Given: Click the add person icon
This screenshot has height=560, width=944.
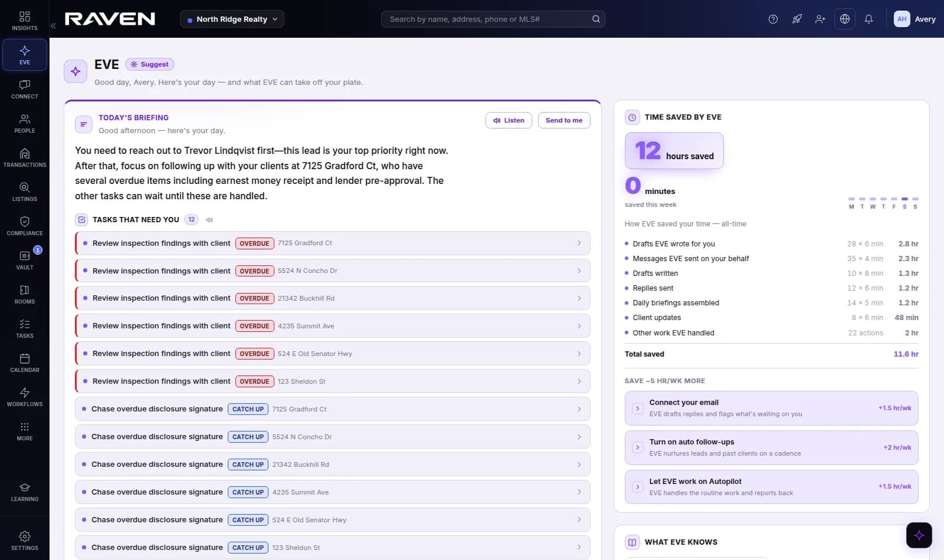Looking at the screenshot, I should (x=820, y=19).
